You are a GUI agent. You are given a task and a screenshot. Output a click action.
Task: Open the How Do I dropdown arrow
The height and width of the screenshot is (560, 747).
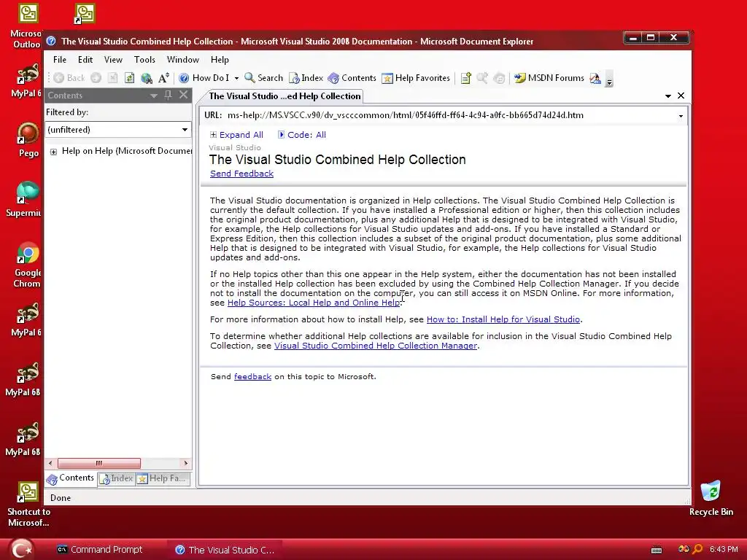tap(236, 78)
